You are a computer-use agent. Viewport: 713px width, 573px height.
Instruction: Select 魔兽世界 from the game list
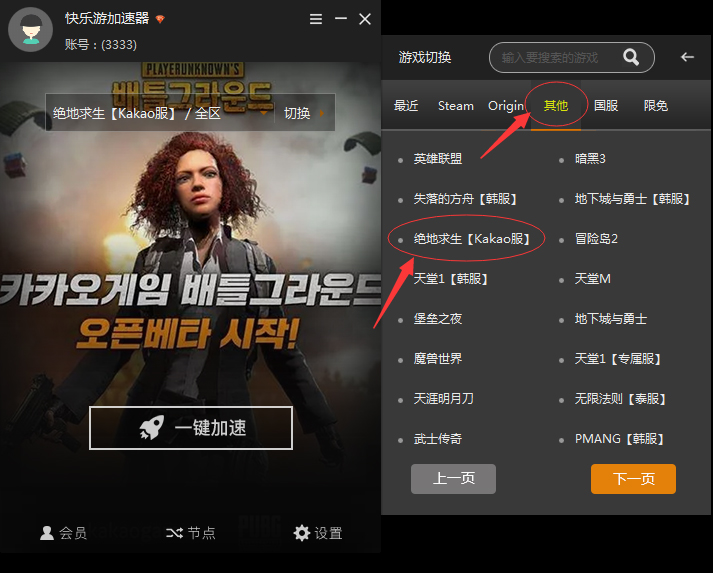[x=437, y=359]
